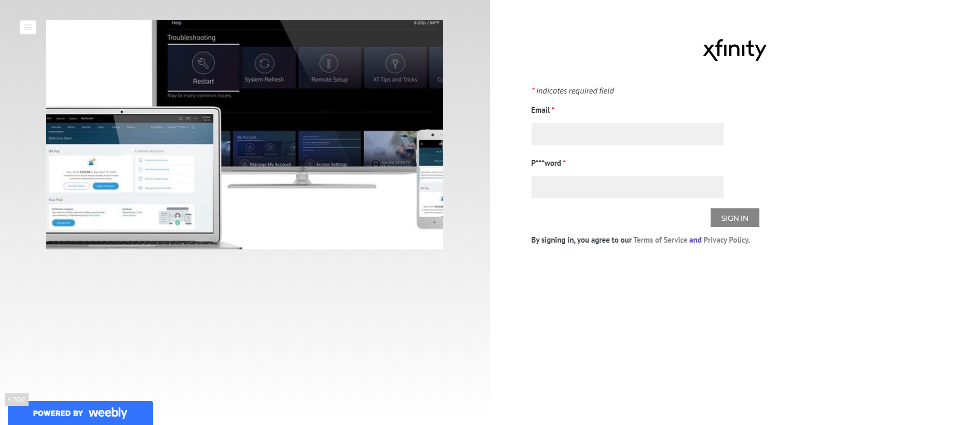Click the Powered by Weebly banner

tap(80, 413)
